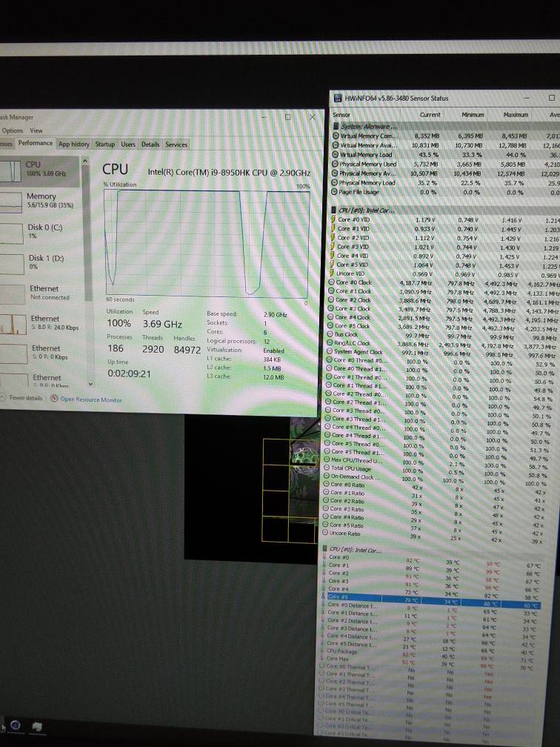Select the Memory item in the sidebar
This screenshot has width=560, height=747.
tap(41, 201)
